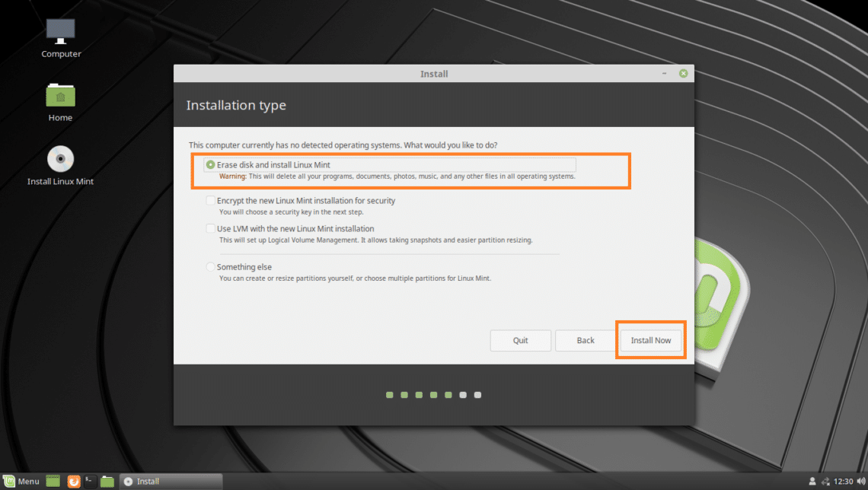Open the network connection tray icon
This screenshot has width=868, height=490.
click(x=825, y=481)
